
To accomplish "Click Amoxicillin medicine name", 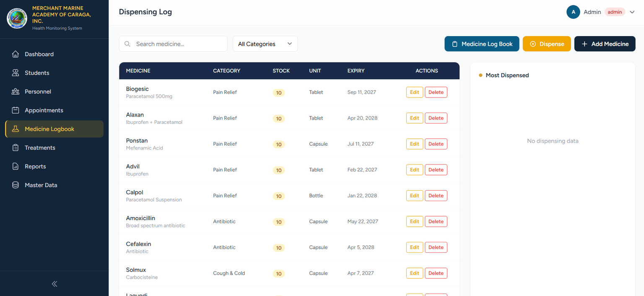I will pyautogui.click(x=140, y=218).
